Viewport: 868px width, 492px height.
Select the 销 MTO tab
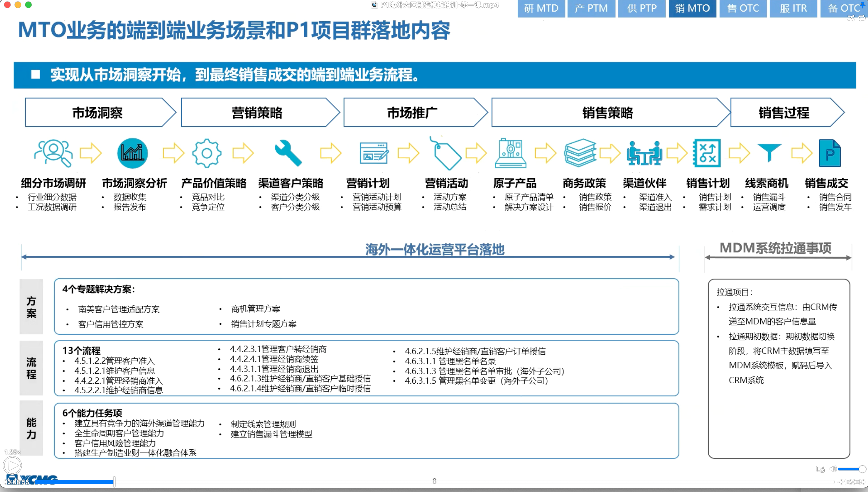[x=692, y=8]
